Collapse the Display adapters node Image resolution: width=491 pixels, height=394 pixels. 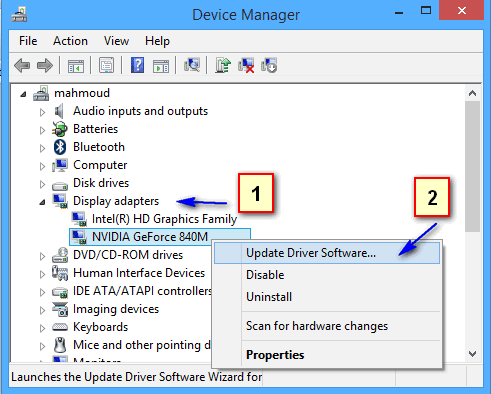click(x=42, y=202)
